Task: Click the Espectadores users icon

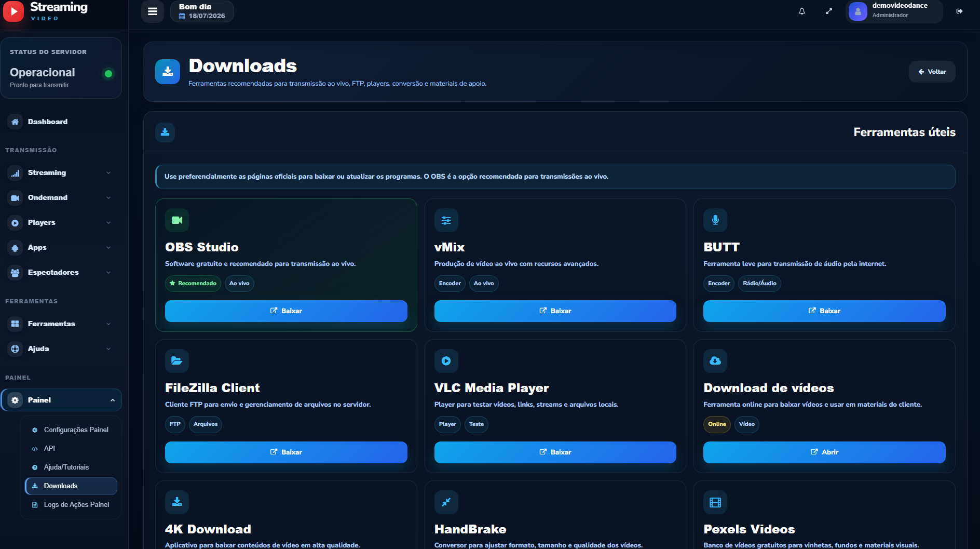Action: 15,272
